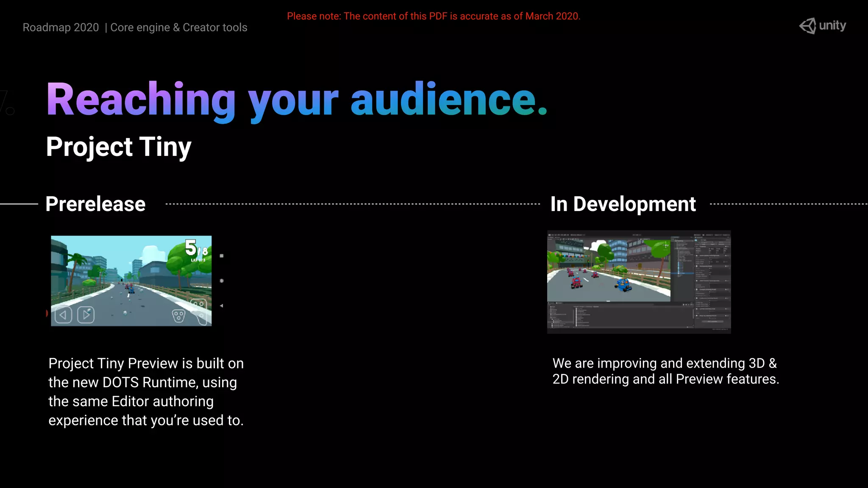This screenshot has height=488, width=868.
Task: Click the Unity logo
Action: [822, 26]
